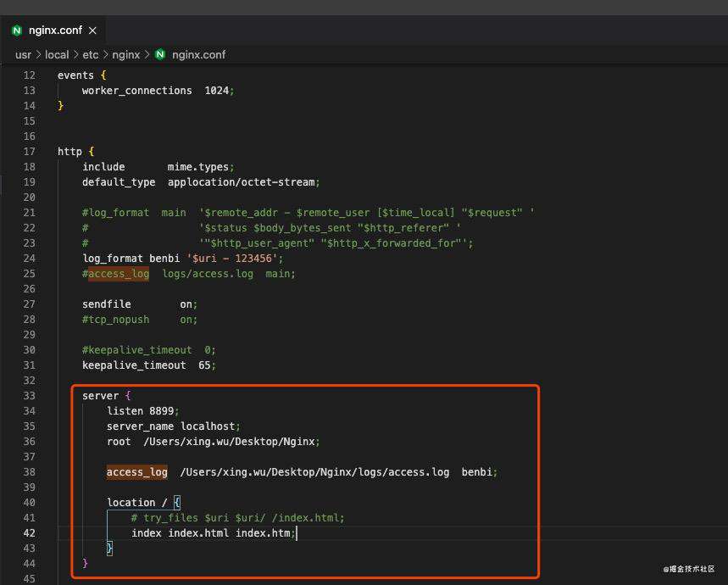The height and width of the screenshot is (585, 728).
Task: Click 'localhost' value on line 35
Action: coord(208,426)
